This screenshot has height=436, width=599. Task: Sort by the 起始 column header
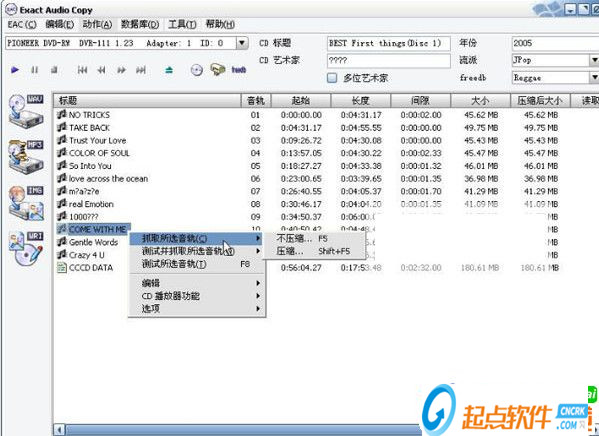tap(301, 101)
